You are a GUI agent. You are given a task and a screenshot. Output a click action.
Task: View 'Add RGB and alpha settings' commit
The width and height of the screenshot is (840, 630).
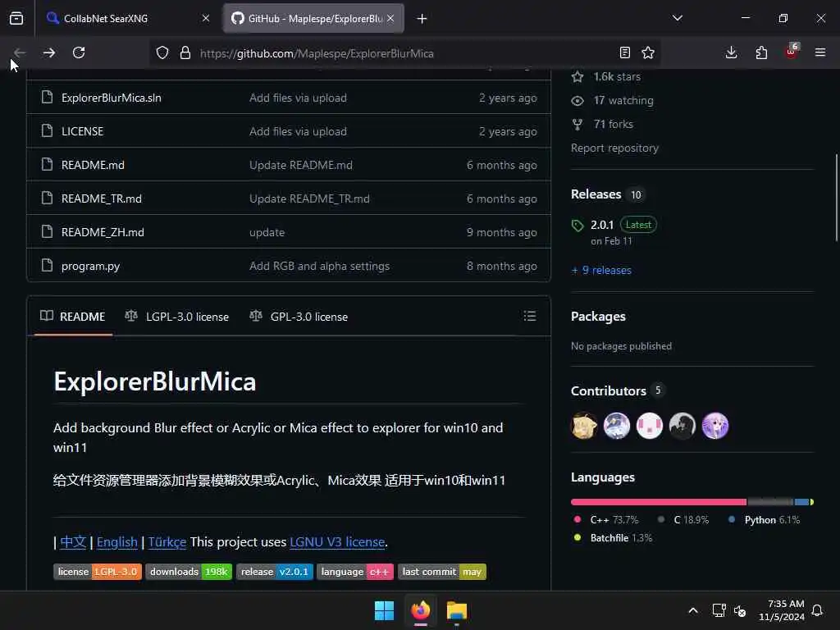[319, 267]
